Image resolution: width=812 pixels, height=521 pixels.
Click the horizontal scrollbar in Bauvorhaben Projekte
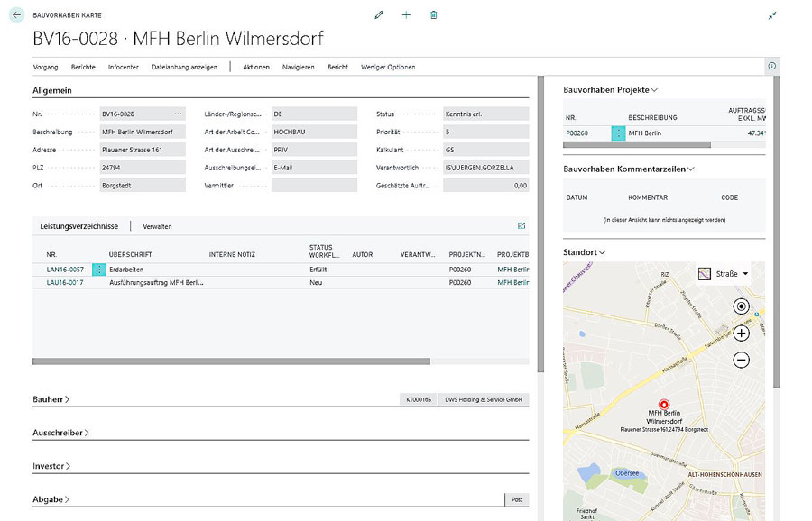[x=637, y=145]
